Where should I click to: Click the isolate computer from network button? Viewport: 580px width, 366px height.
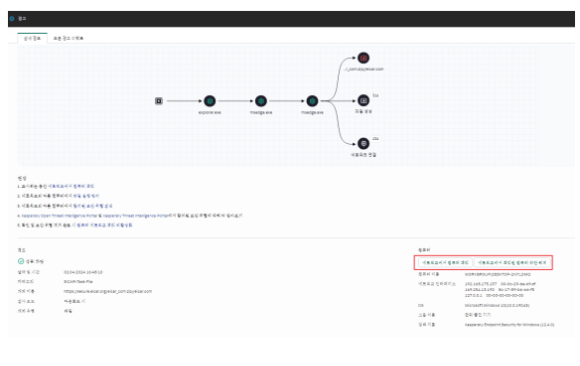tap(445, 262)
